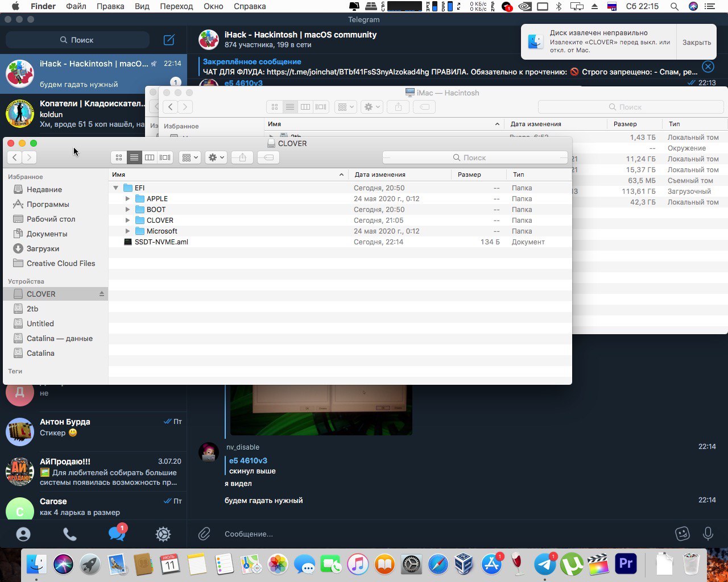Open Загрузки in the Finder sidebar
Viewport: 728px width, 582px height.
click(x=55, y=248)
